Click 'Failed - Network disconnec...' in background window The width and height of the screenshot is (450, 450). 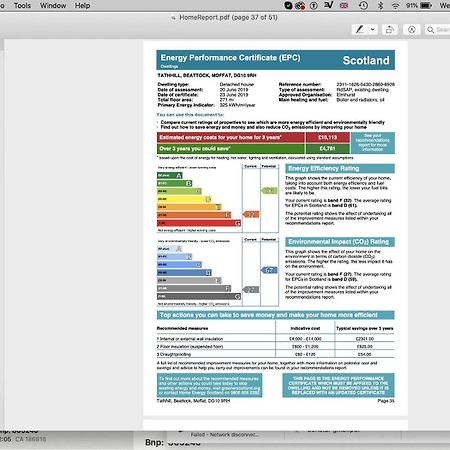click(x=225, y=435)
